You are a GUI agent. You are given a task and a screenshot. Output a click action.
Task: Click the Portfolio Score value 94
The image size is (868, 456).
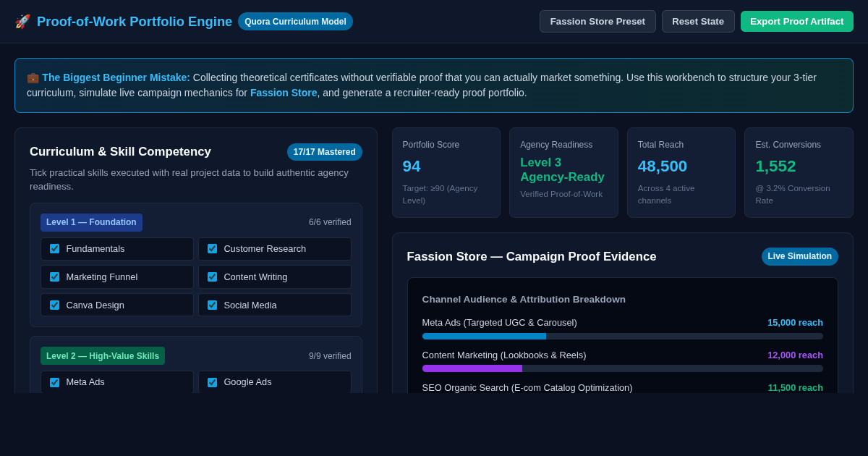point(412,166)
